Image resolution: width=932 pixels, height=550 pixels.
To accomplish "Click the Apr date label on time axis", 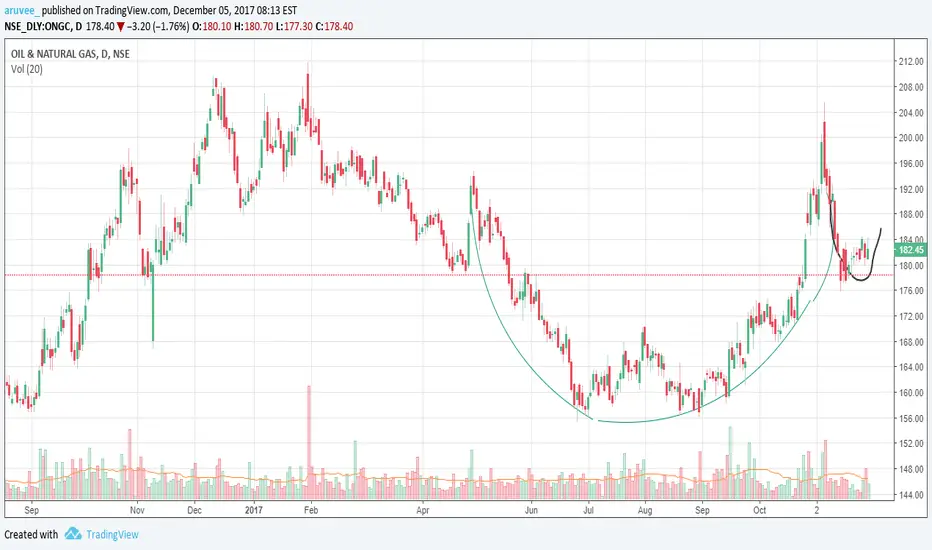I will (423, 510).
